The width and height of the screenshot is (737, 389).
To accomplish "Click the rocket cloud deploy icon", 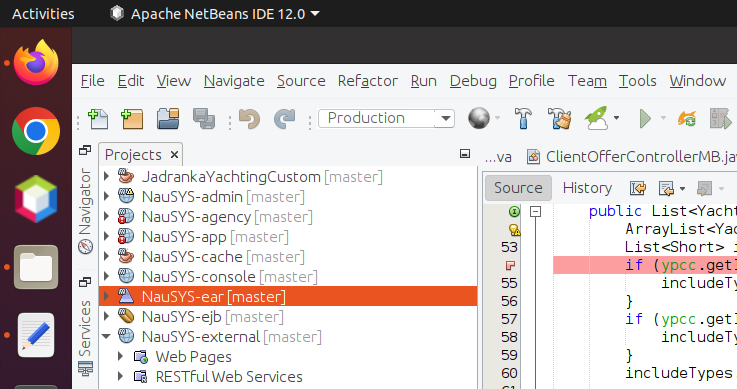I will point(596,118).
